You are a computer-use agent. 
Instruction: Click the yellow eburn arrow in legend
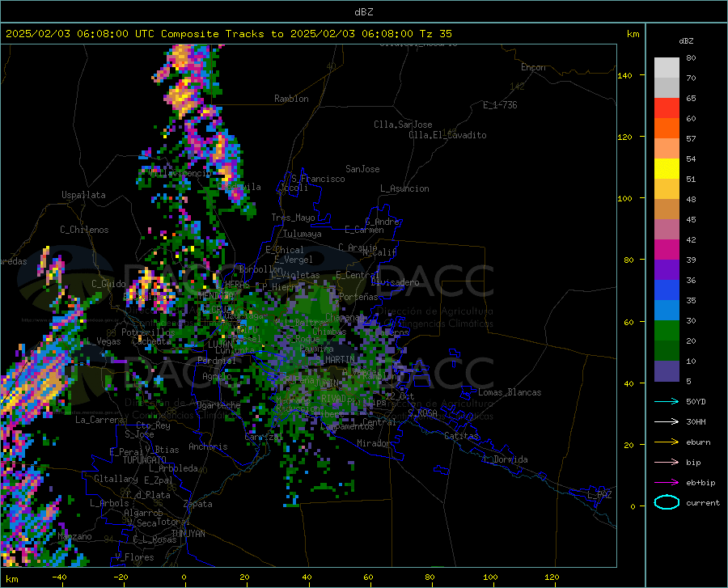(667, 442)
